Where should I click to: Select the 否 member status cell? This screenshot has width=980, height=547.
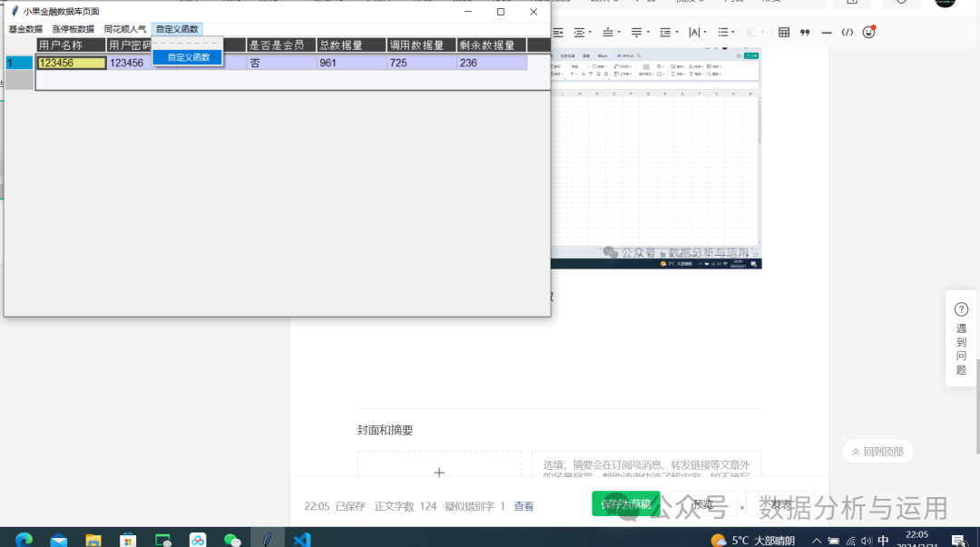(281, 63)
